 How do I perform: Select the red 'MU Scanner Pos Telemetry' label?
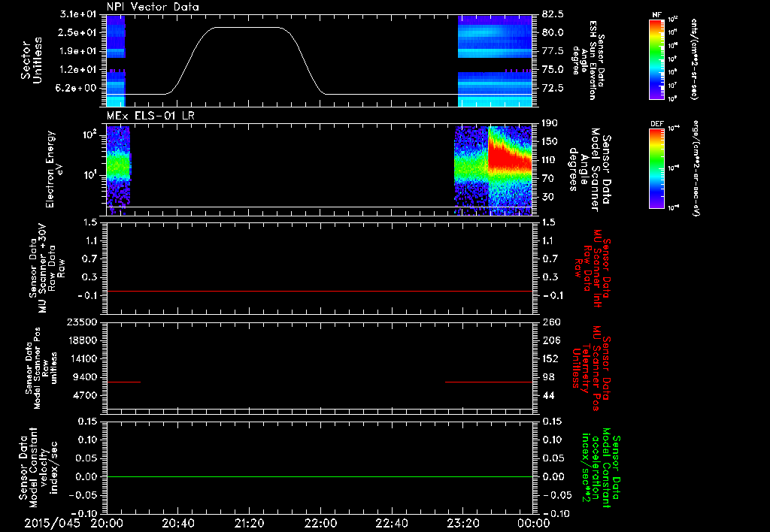pyautogui.click(x=592, y=368)
